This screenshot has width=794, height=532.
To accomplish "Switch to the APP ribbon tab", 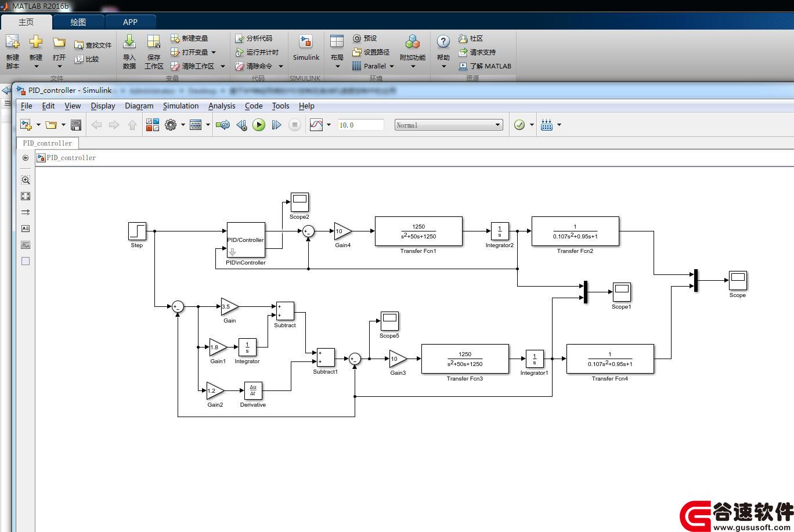I will click(131, 22).
